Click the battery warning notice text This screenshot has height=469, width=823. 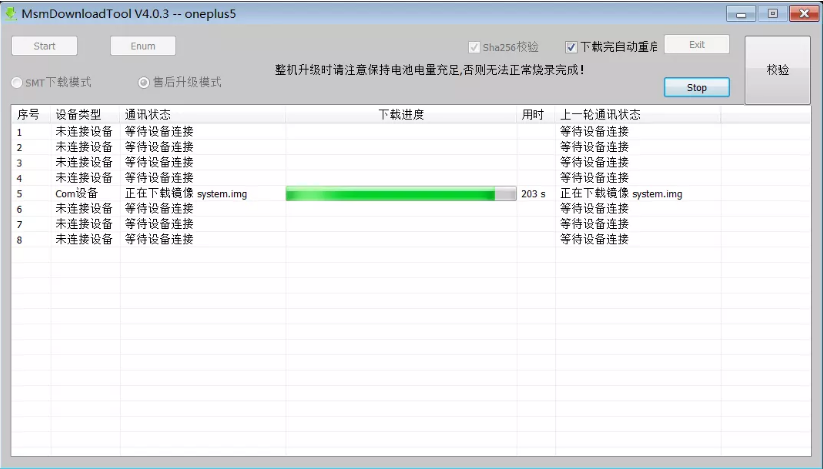pos(429,70)
